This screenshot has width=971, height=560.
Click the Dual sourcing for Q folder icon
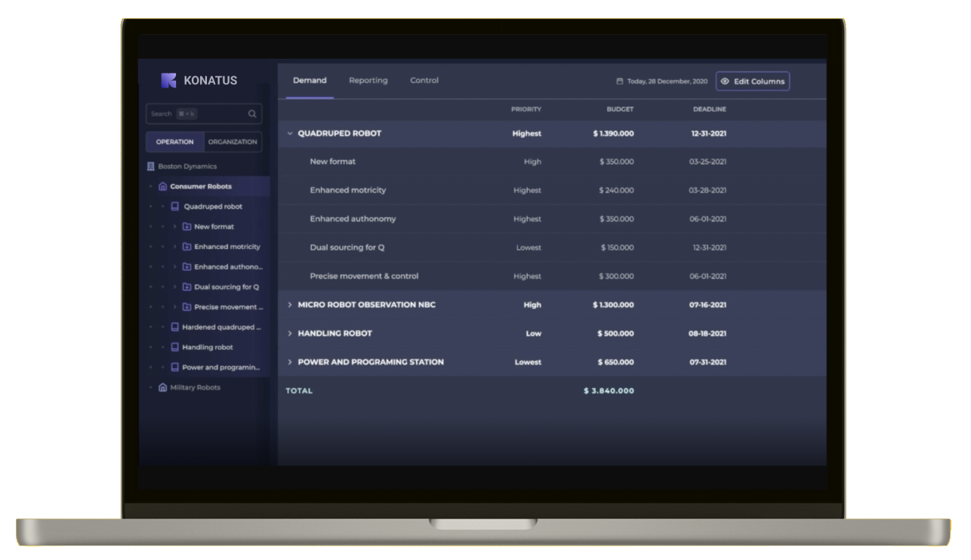(186, 287)
